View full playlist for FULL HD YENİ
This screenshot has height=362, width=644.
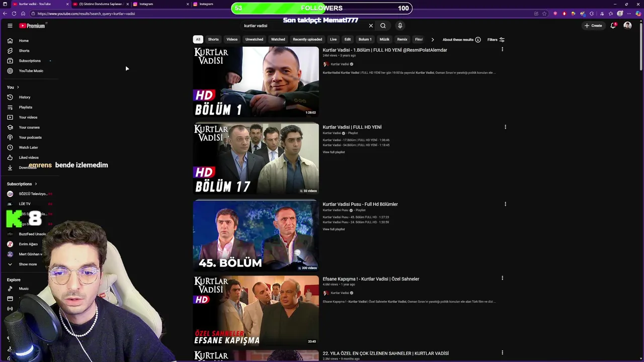[x=334, y=152]
